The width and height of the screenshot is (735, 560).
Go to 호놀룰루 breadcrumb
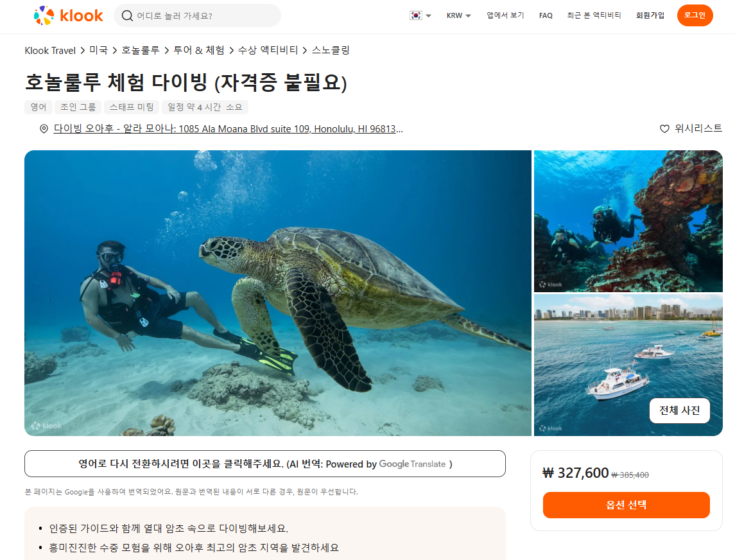click(141, 50)
